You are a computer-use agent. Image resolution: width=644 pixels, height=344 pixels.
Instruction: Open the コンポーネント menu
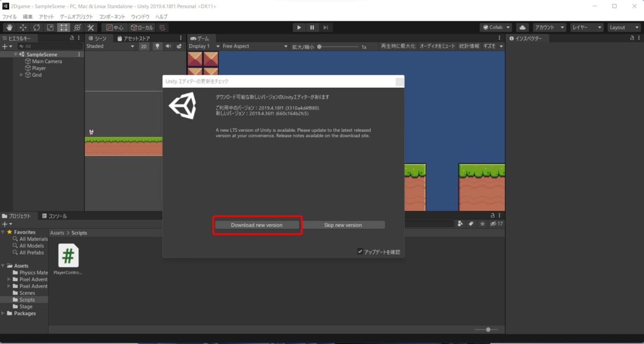112,17
